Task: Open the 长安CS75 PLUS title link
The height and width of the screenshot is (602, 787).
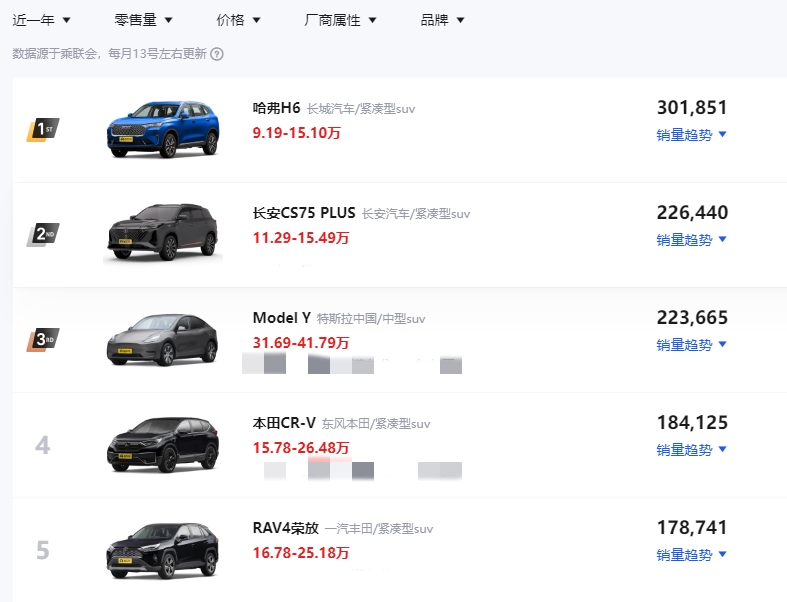Action: [304, 213]
